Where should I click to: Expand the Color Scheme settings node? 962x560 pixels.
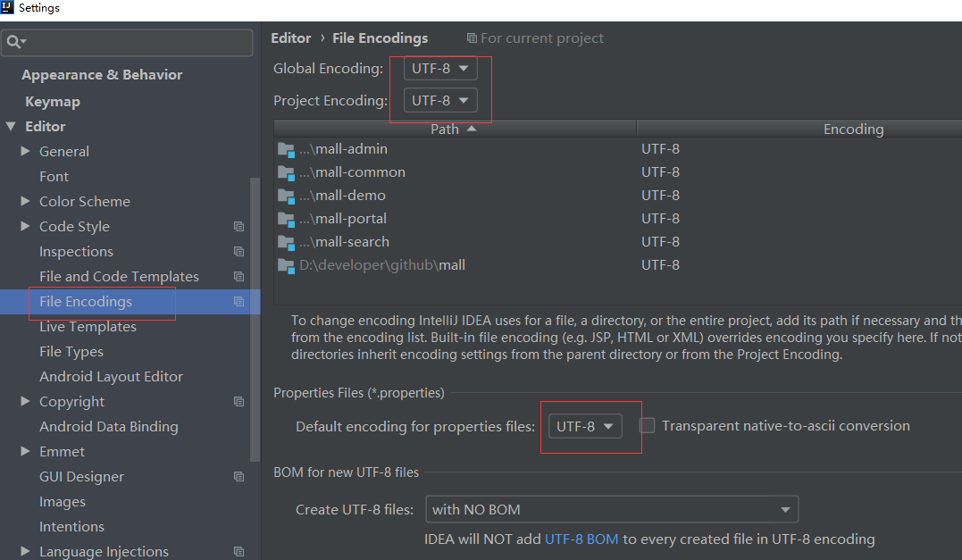(26, 202)
